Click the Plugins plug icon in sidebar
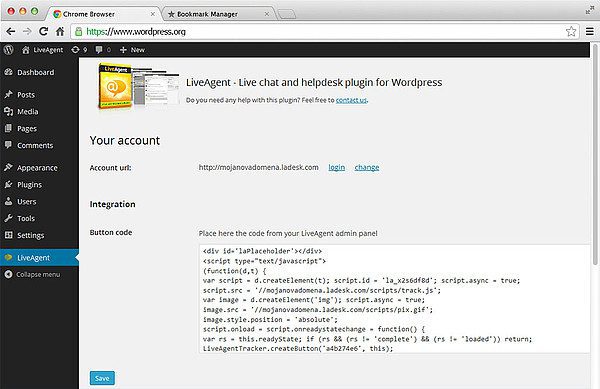Viewport: 600px width, 389px height. click(8, 184)
